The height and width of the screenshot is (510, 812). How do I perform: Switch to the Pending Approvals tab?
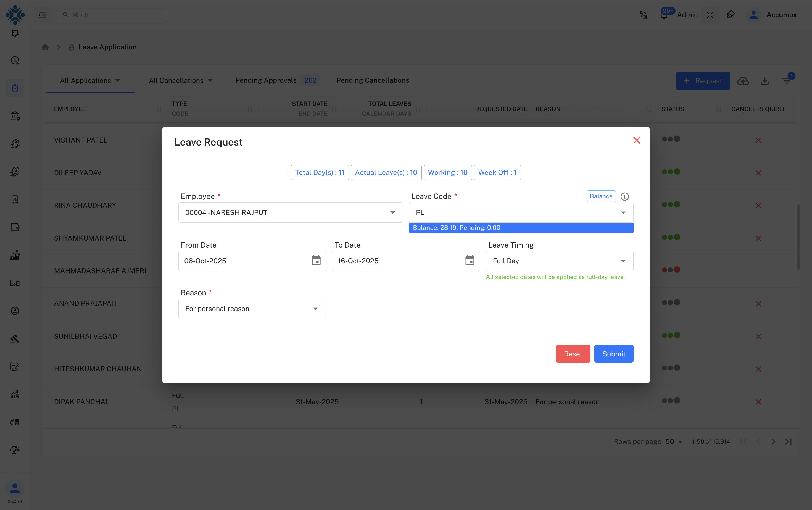[x=266, y=80]
